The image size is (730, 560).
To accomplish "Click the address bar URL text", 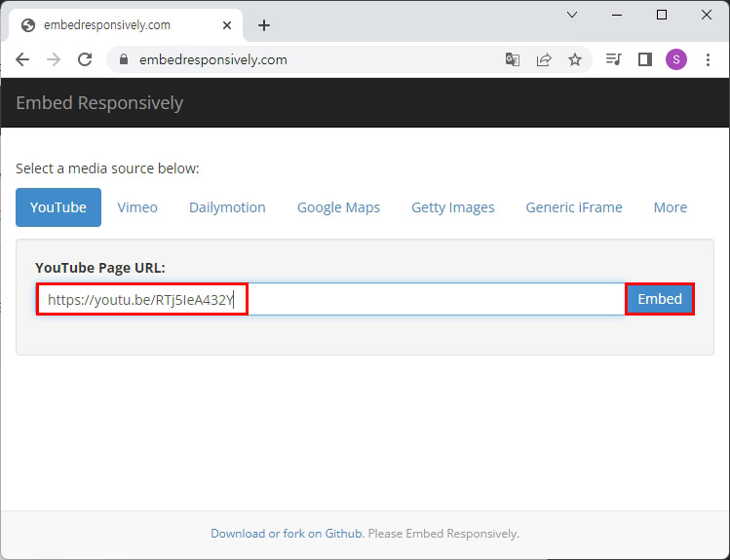I will tap(213, 60).
